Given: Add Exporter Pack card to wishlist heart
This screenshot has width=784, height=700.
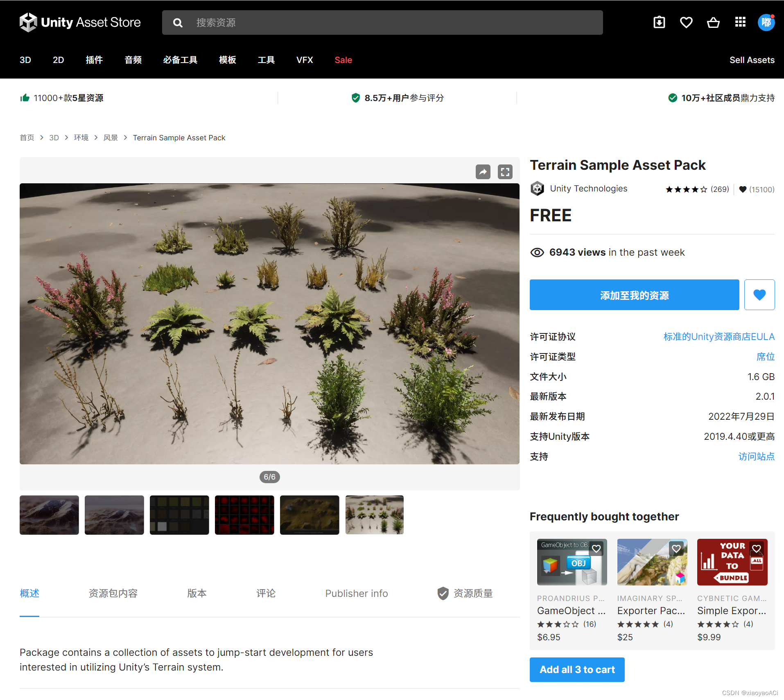Looking at the screenshot, I should click(x=676, y=549).
